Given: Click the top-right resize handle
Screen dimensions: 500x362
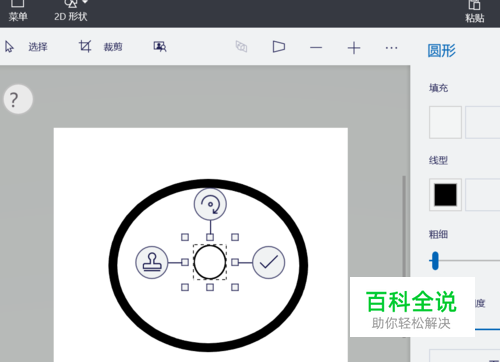Looking at the screenshot, I should 235,237.
